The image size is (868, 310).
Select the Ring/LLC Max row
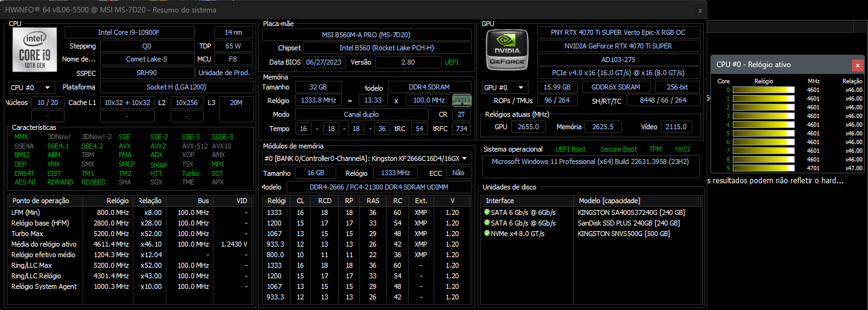(x=130, y=265)
